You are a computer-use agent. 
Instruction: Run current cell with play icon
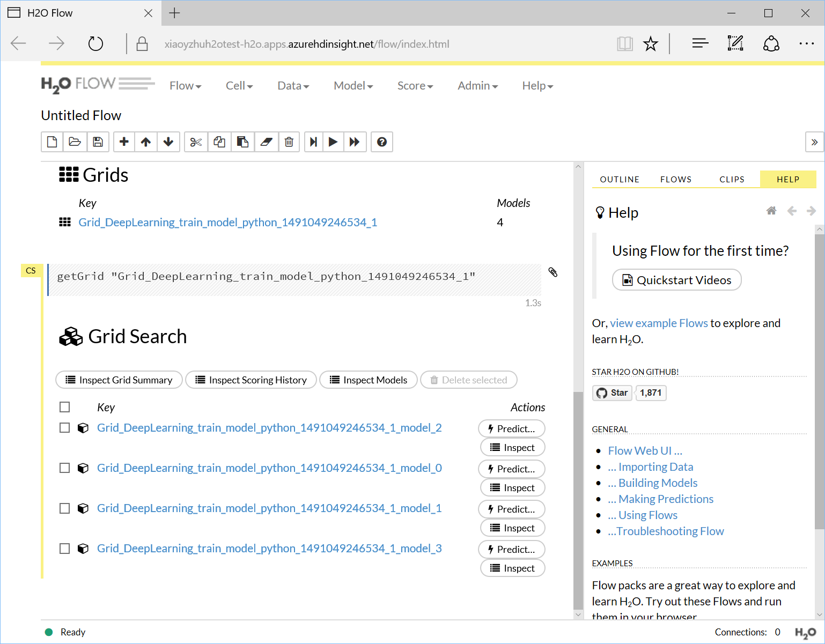pyautogui.click(x=333, y=142)
